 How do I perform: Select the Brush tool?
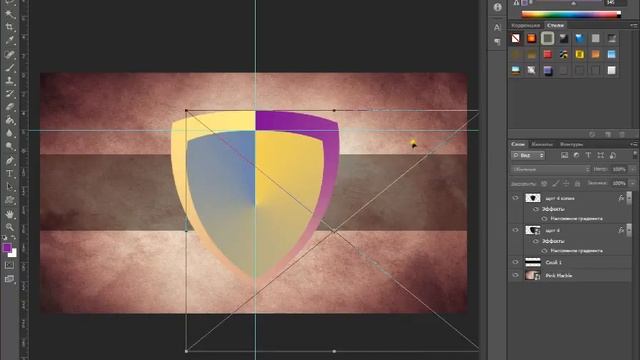(x=10, y=68)
